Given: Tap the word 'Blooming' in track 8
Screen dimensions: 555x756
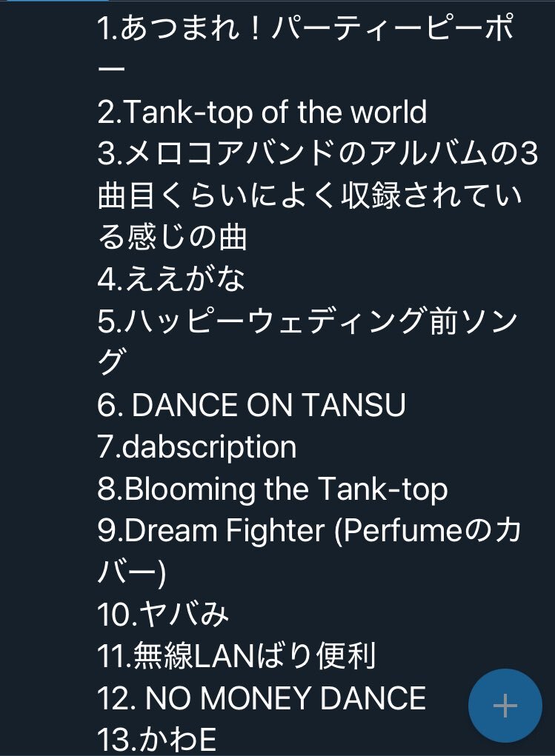Looking at the screenshot, I should coord(190,489).
